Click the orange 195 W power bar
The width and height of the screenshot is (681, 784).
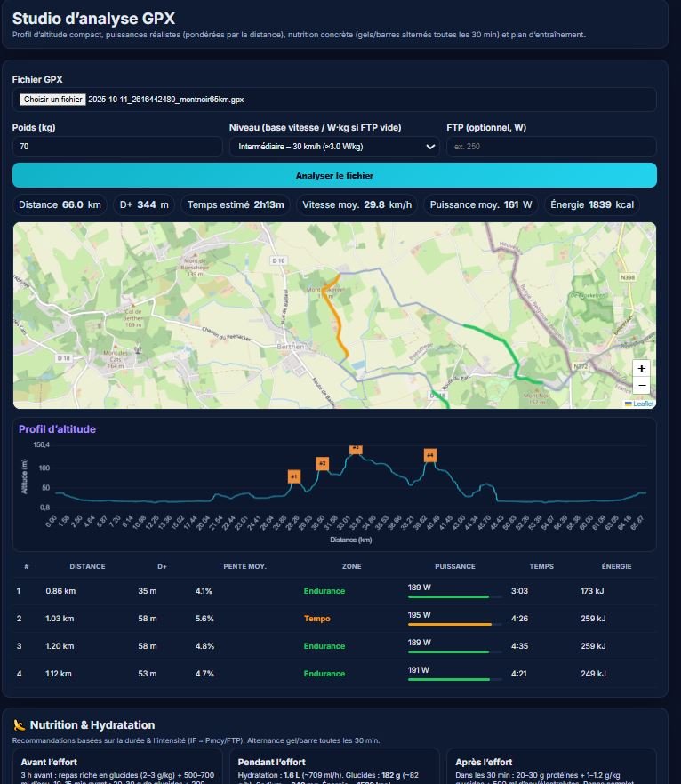click(x=450, y=625)
